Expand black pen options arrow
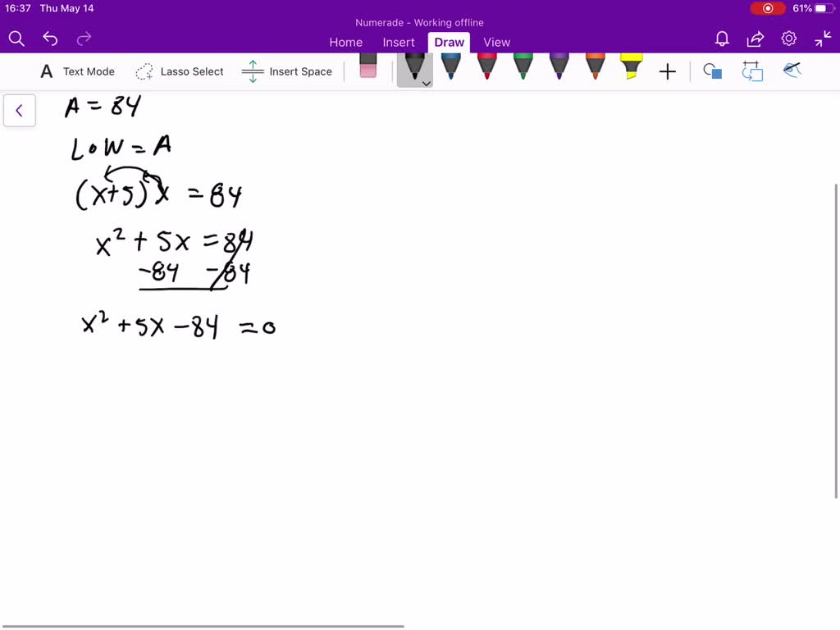The image size is (840, 630). pyautogui.click(x=426, y=84)
